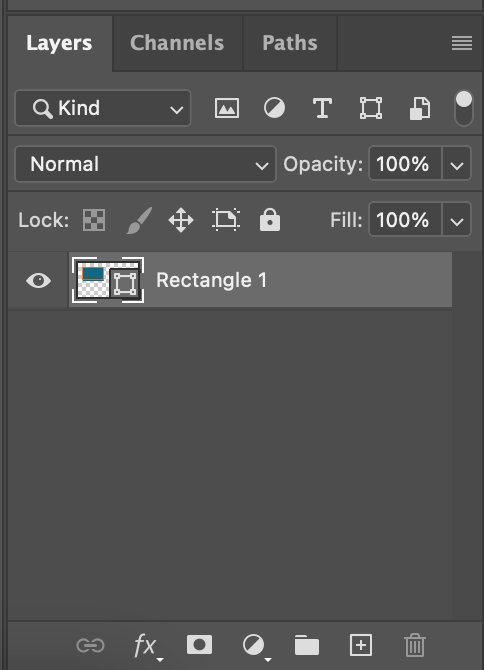
Task: Filter for type layers icon
Action: tap(322, 108)
